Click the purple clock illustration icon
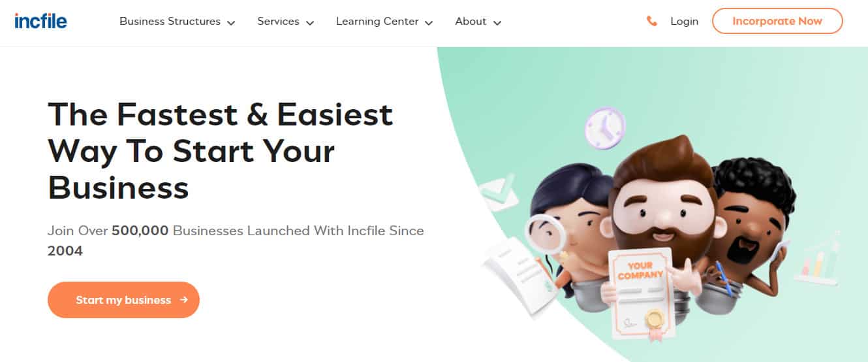Screen dimensions: 868x362 tap(605, 128)
